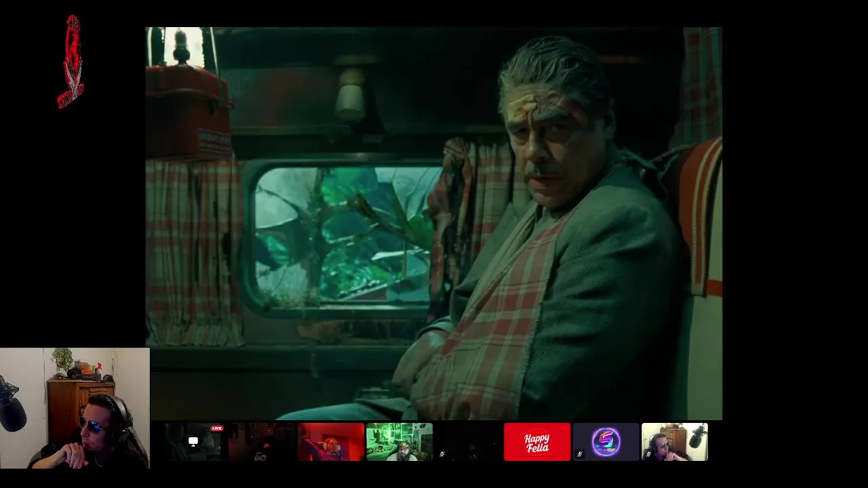Click muted mic icon on black thumbnail

(x=442, y=454)
